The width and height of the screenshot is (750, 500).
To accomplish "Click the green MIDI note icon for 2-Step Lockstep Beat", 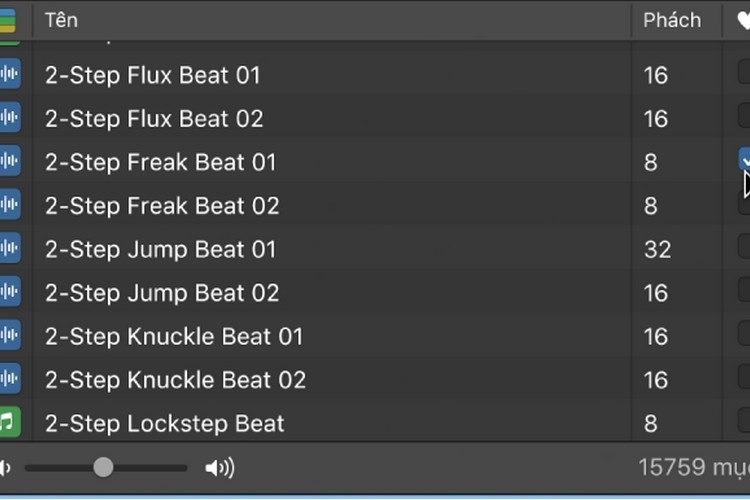I will click(x=9, y=423).
